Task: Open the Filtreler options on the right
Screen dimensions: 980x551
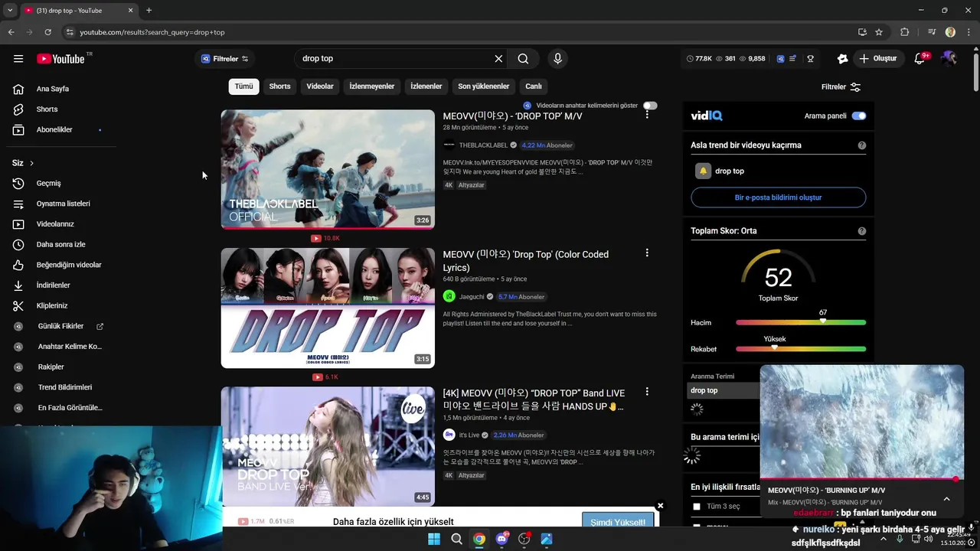Action: [841, 87]
